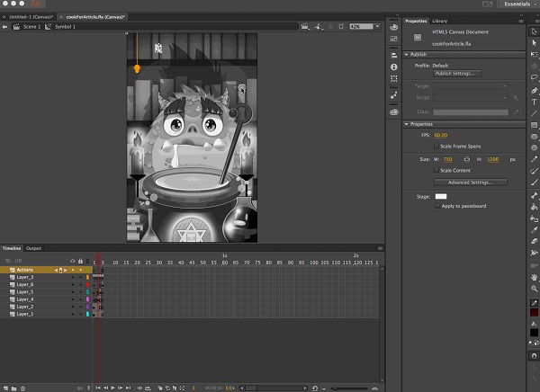Image resolution: width=540 pixels, height=392 pixels.
Task: Click the back arrow in edit bar
Action: click(5, 27)
